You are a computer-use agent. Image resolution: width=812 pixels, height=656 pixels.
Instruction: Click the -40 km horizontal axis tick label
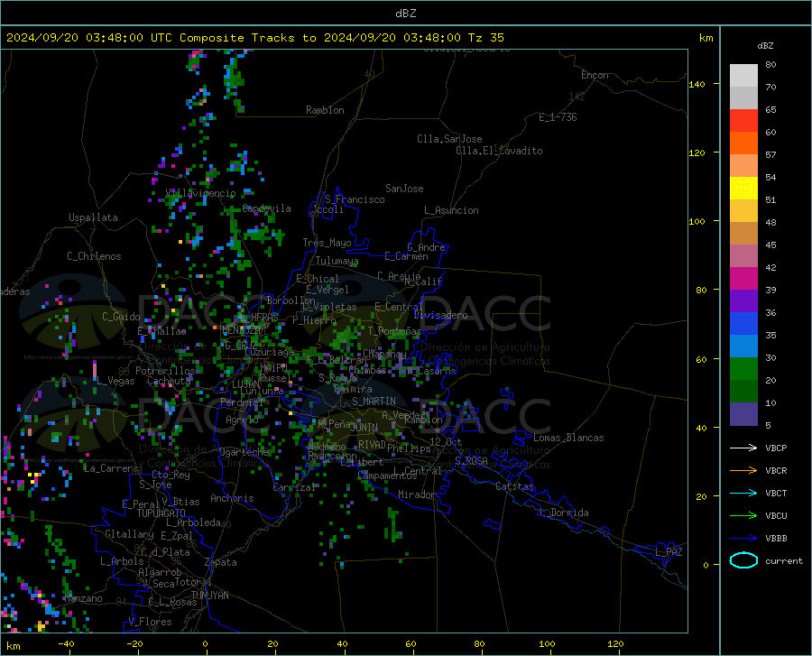[66, 644]
